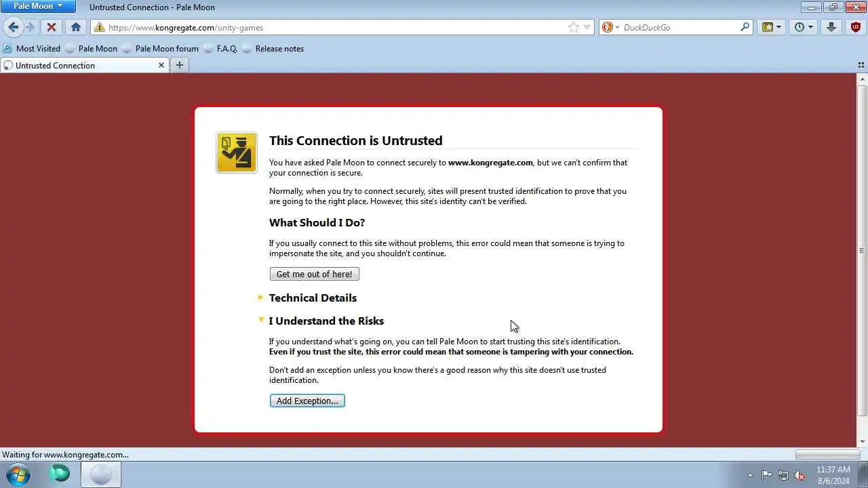Expand the Bookmarks button dropdown arrow
The image size is (868, 488).
coord(778,28)
